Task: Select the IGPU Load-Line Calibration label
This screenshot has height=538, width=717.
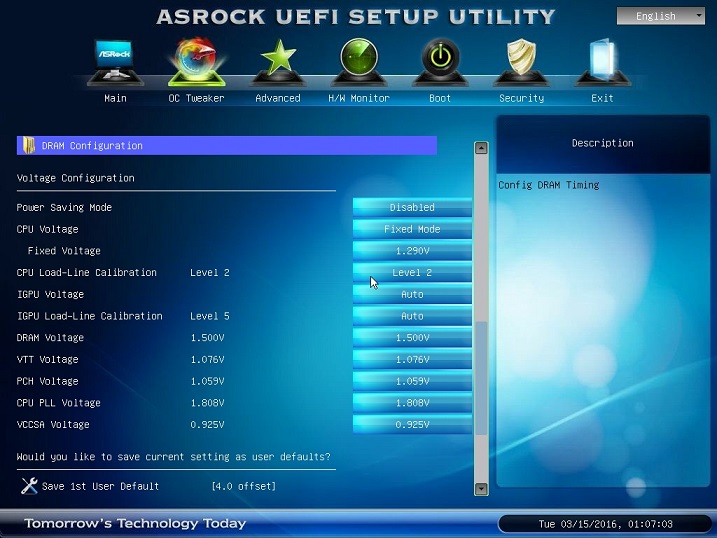Action: tap(90, 316)
